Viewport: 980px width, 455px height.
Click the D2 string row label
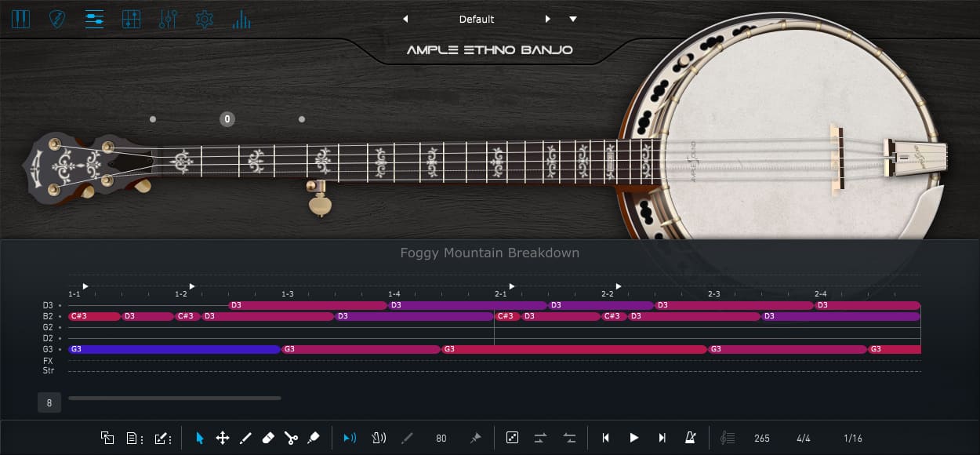pos(48,338)
